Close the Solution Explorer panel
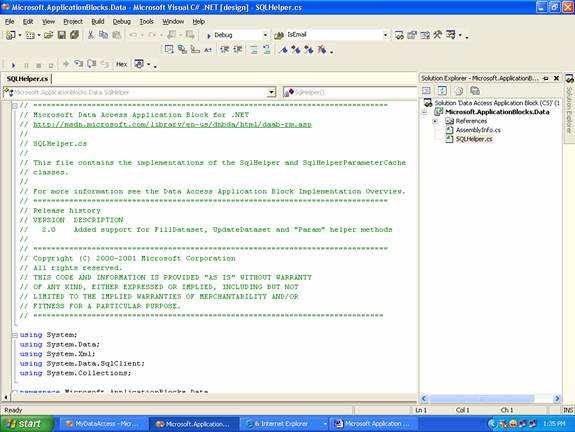 pyautogui.click(x=556, y=78)
